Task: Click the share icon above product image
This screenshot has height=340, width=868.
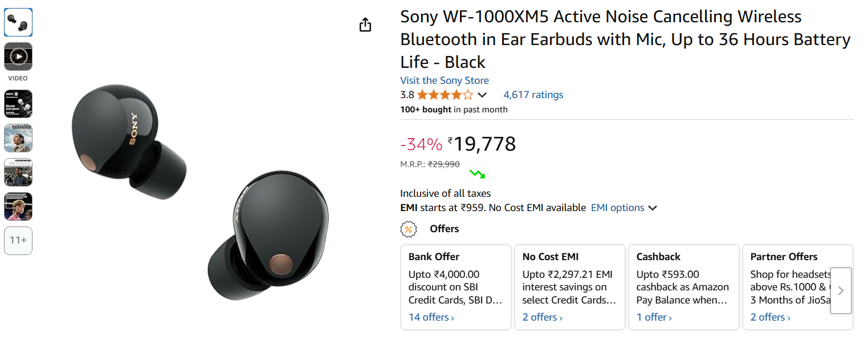Action: tap(365, 25)
